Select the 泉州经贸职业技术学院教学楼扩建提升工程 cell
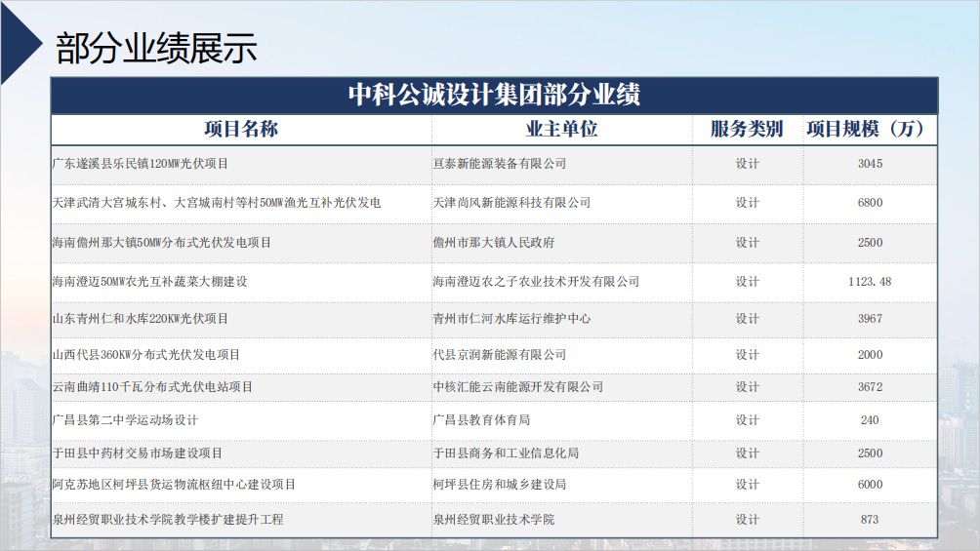980x551 pixels. (168, 520)
